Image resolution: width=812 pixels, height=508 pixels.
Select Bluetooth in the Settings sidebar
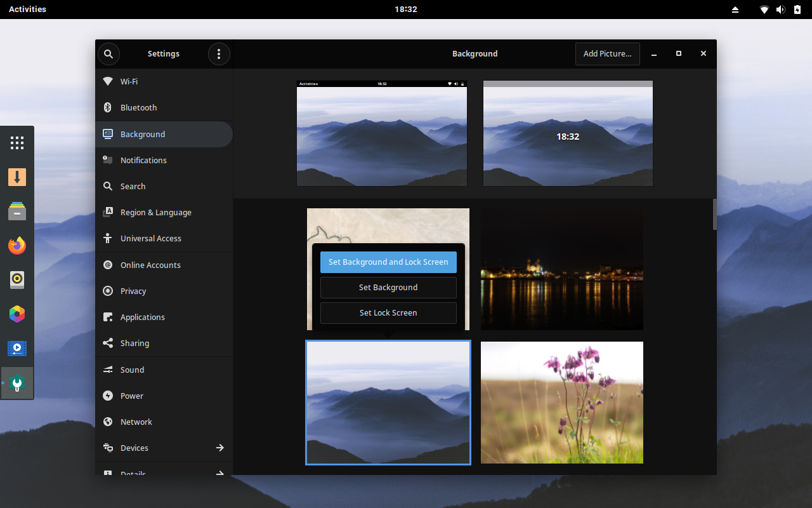164,107
